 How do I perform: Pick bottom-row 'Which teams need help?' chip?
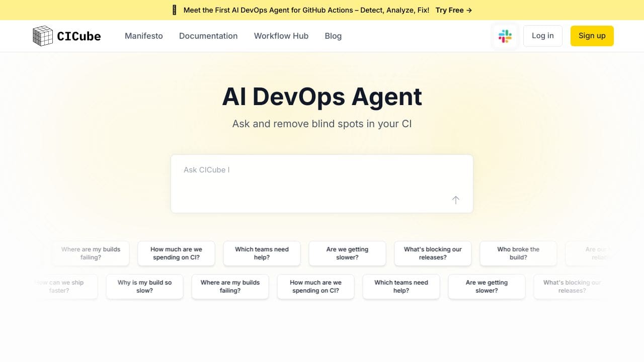401,287
